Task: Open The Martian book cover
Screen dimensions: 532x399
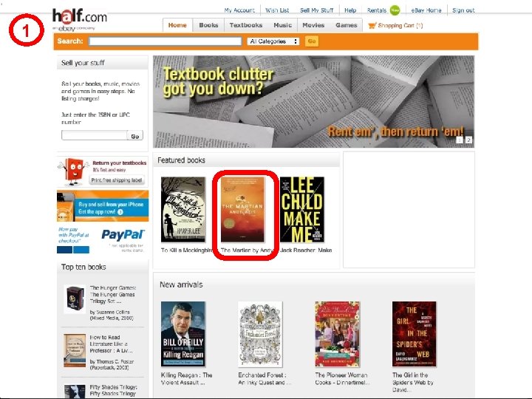Action: (x=242, y=209)
